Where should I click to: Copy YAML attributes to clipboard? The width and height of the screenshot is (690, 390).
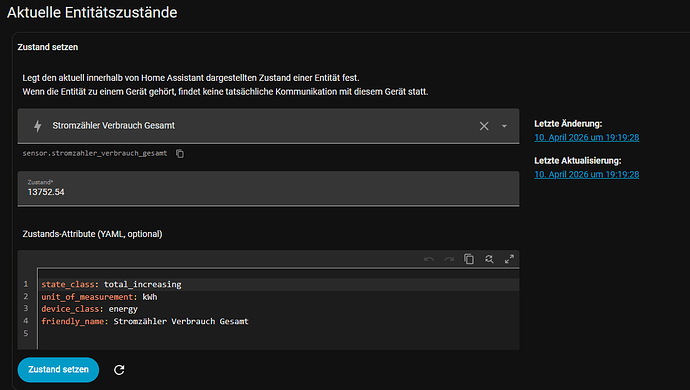pyautogui.click(x=469, y=259)
